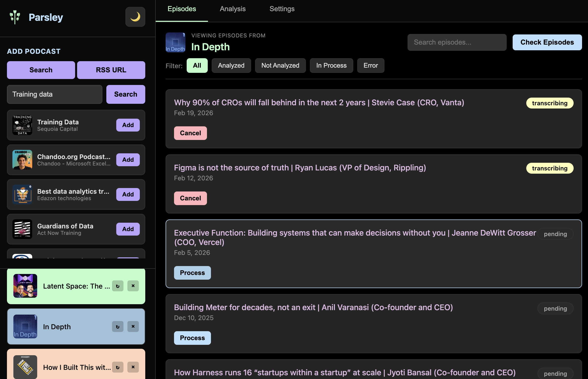Click the Search episodes input field
Viewport: 588px width, 379px height.
pyautogui.click(x=457, y=42)
